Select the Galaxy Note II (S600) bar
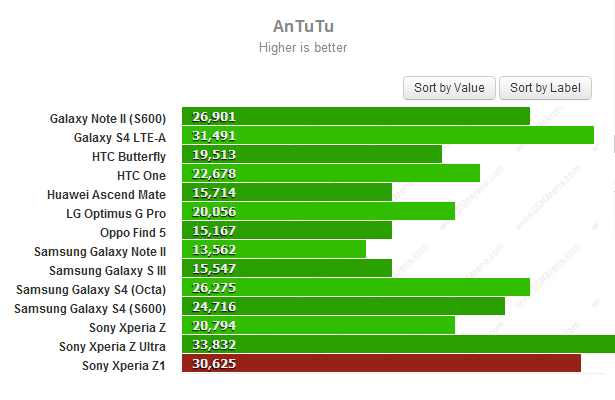This screenshot has width=615, height=400. (355, 117)
